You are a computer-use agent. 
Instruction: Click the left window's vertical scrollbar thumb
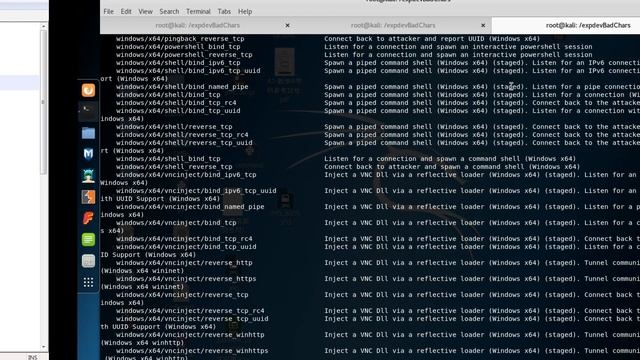[x=43, y=102]
